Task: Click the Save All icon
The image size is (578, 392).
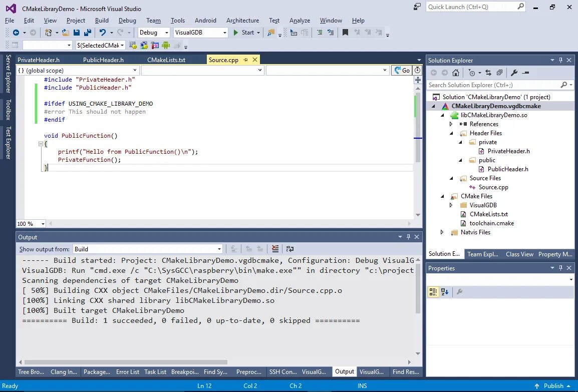Action: point(87,33)
